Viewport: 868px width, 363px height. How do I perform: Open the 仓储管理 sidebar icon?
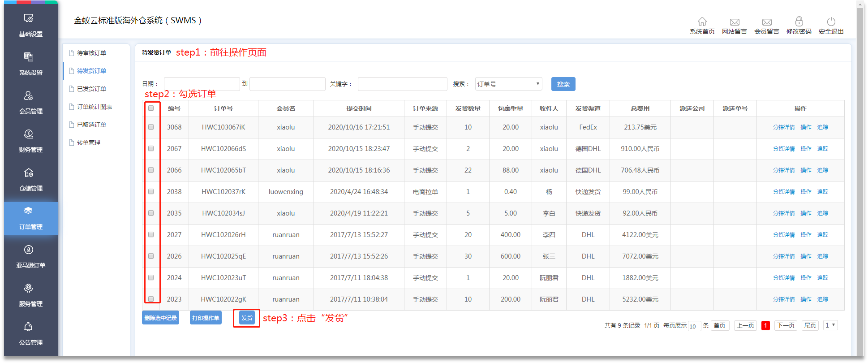pos(29,173)
